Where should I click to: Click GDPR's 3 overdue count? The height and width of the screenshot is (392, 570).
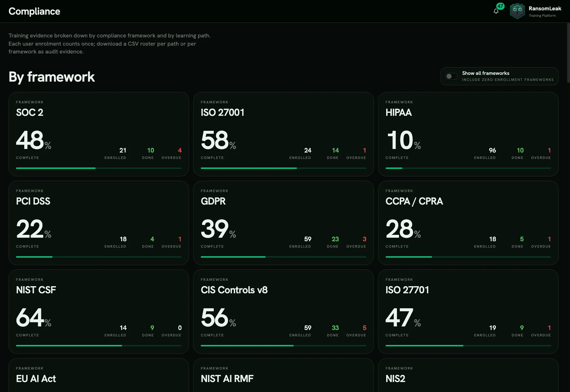[364, 239]
